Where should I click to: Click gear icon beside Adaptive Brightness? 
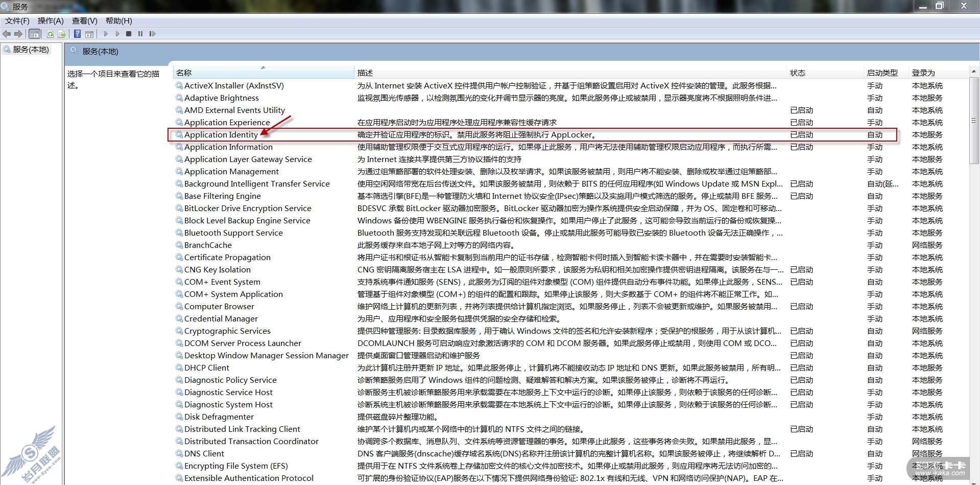pyautogui.click(x=179, y=98)
